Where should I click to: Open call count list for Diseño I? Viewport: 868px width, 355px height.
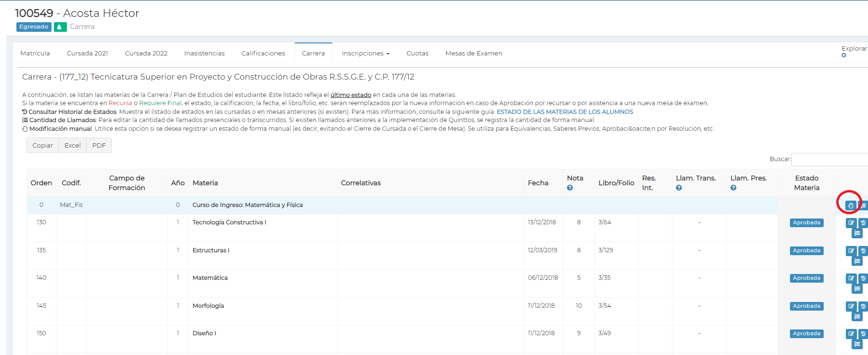857,344
